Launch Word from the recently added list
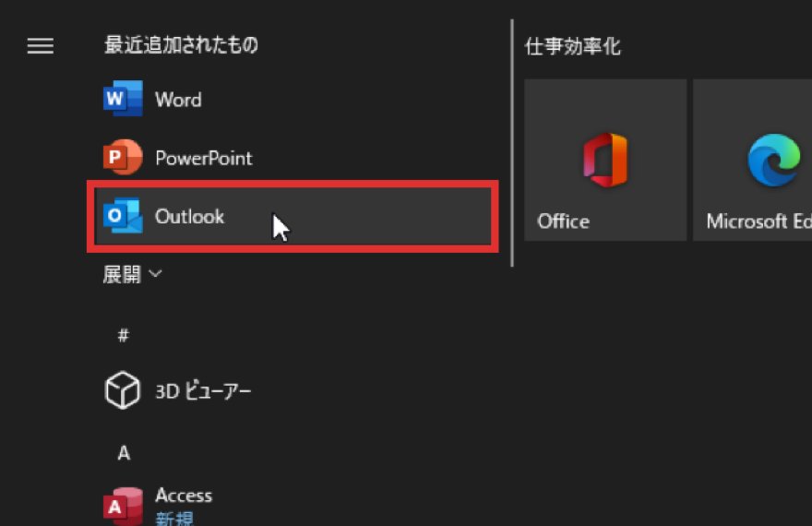The image size is (812, 526). point(293,99)
